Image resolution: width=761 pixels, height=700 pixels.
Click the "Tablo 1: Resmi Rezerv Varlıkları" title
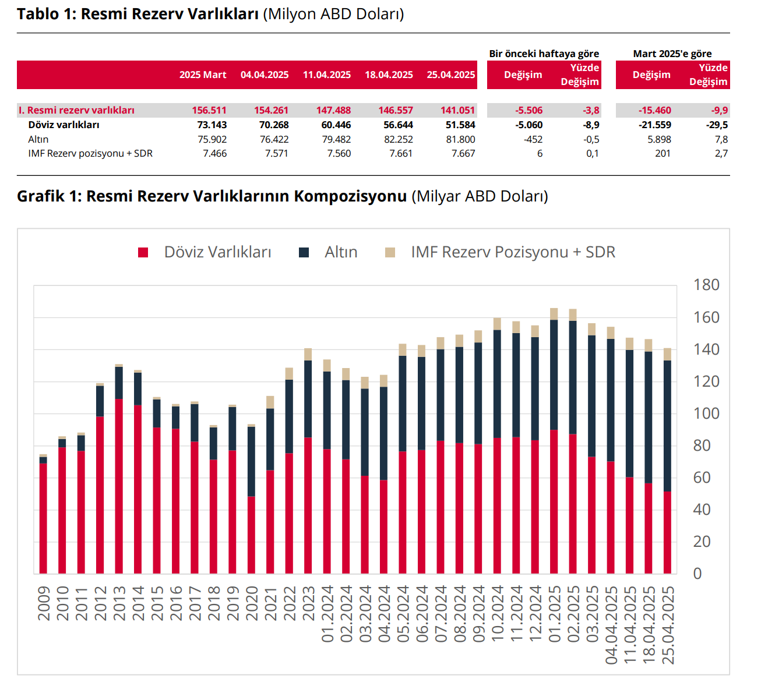(138, 14)
